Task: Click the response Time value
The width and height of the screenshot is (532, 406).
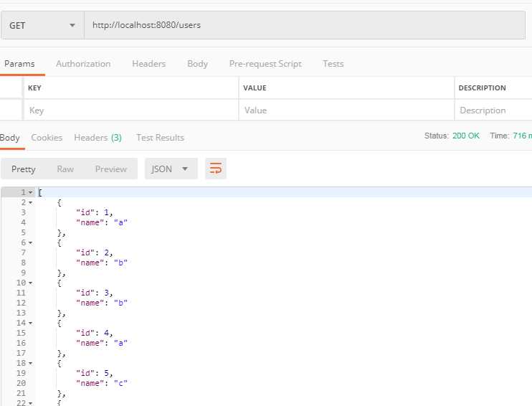Action: tap(523, 136)
